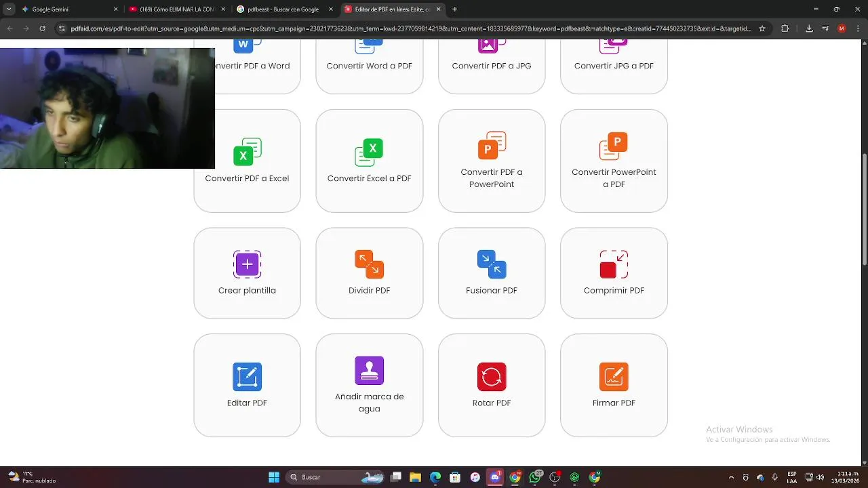Image resolution: width=868 pixels, height=488 pixels.
Task: Open the Chrome extensions puzzle icon
Action: point(785,28)
